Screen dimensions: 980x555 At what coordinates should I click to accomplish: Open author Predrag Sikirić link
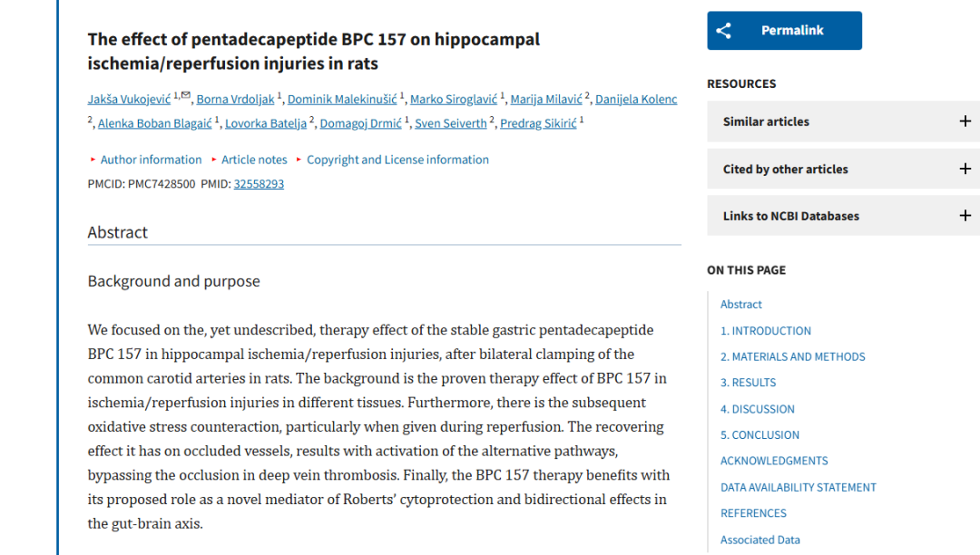538,123
